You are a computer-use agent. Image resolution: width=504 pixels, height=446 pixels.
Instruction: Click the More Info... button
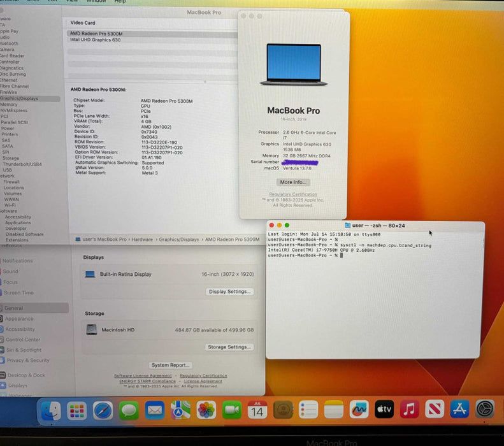tap(293, 182)
